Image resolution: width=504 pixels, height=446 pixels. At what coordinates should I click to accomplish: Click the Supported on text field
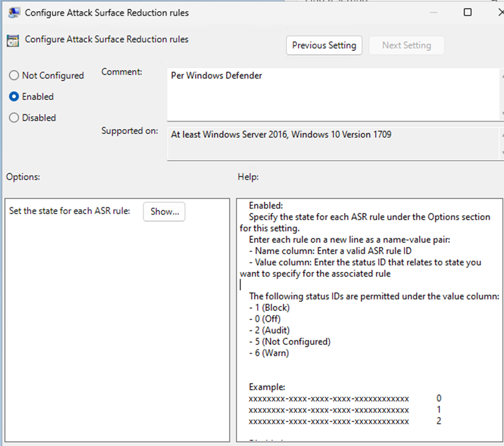tap(334, 144)
